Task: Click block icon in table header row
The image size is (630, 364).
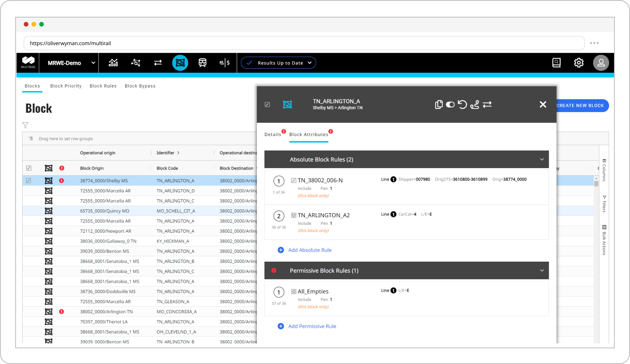Action: [x=49, y=168]
